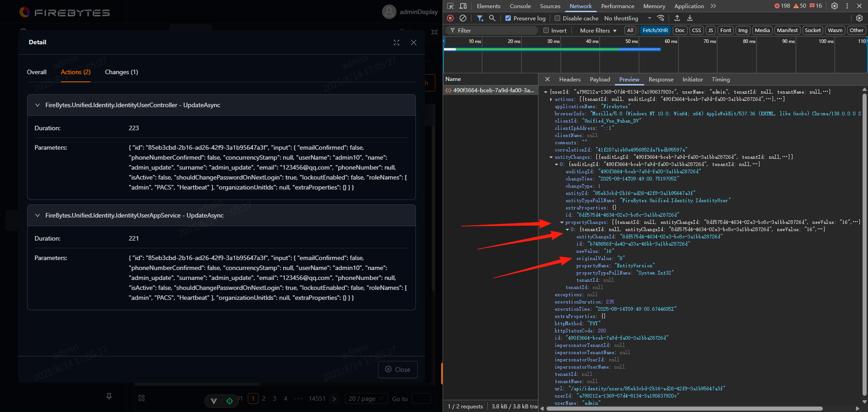Open Network panel settings gear
This screenshot has width=868, height=412.
859,18
